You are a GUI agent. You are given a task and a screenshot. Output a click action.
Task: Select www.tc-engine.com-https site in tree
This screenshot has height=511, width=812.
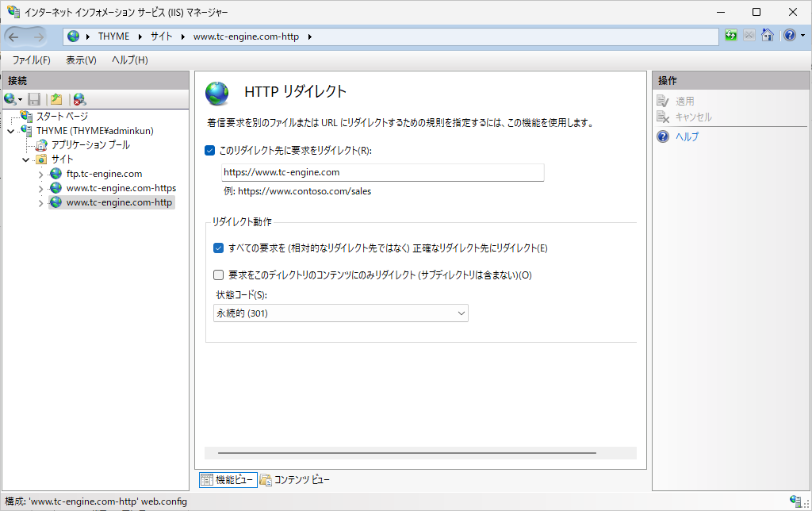point(121,187)
